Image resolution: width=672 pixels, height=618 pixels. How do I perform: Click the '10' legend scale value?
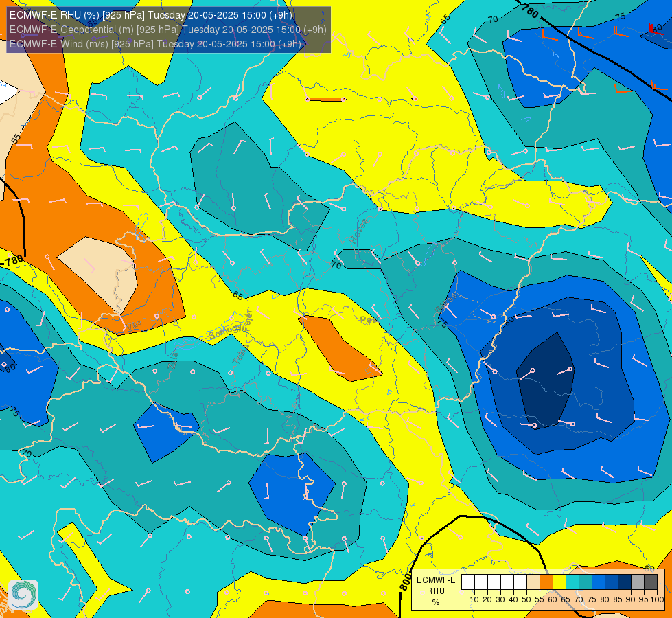point(474,599)
